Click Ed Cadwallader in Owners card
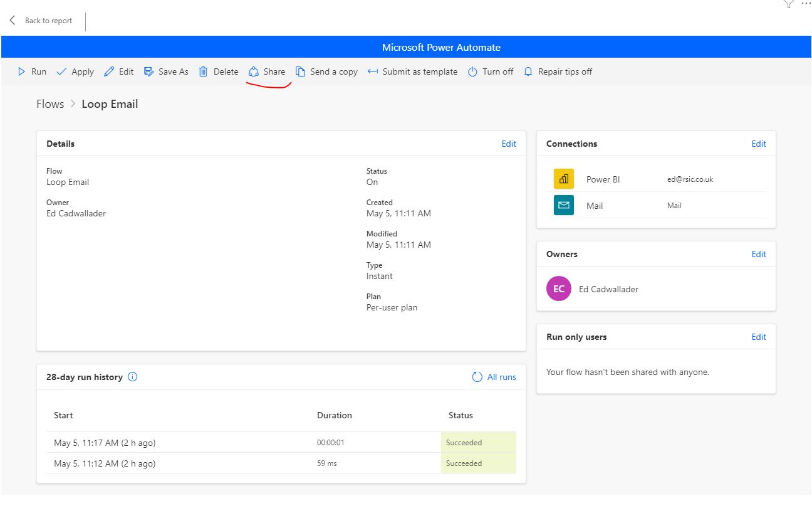This screenshot has height=518, width=812. pyautogui.click(x=608, y=289)
